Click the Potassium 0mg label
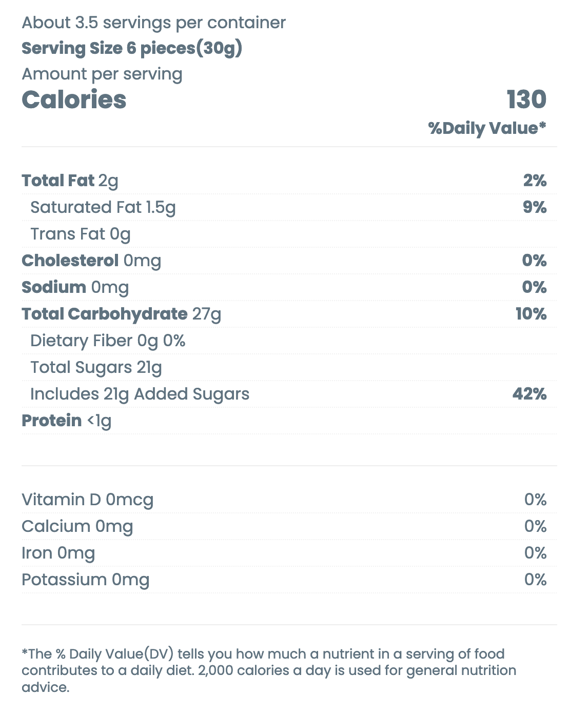Image resolution: width=588 pixels, height=715 pixels. point(85,580)
